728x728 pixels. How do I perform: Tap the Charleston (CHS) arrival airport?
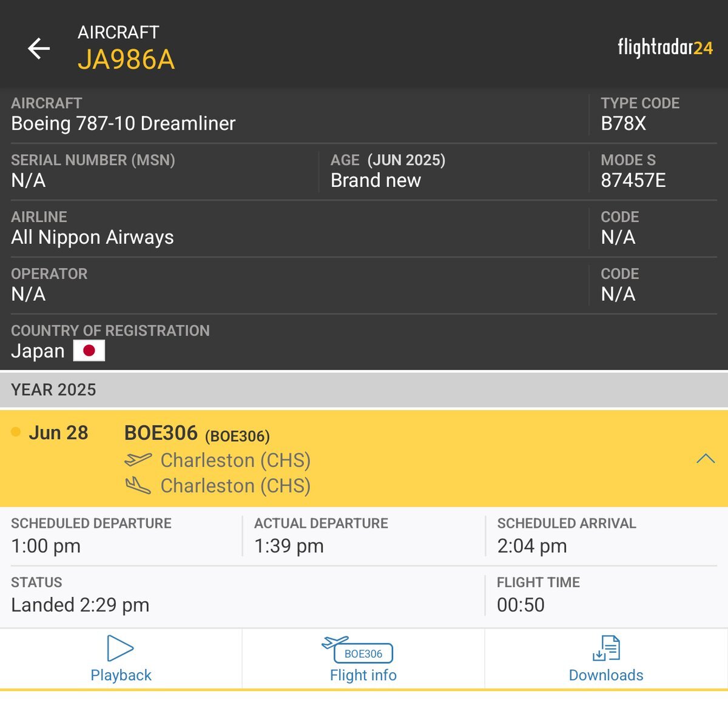235,486
